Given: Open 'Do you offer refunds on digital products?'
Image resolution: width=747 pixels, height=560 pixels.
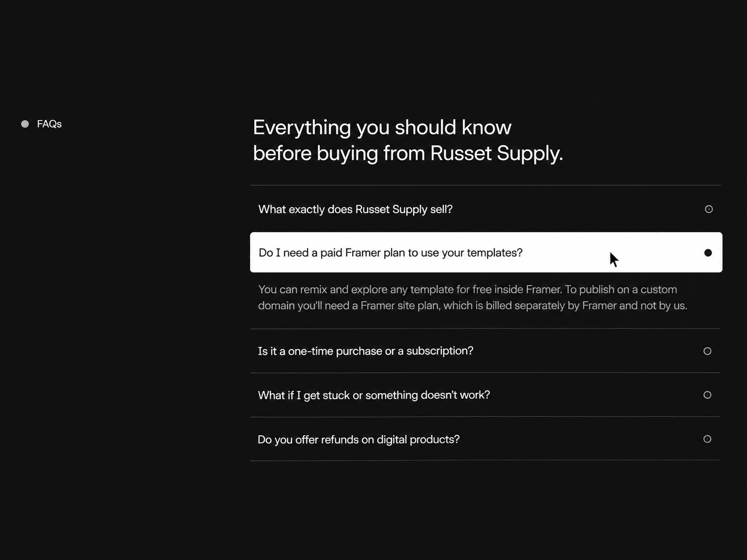Looking at the screenshot, I should click(x=485, y=439).
